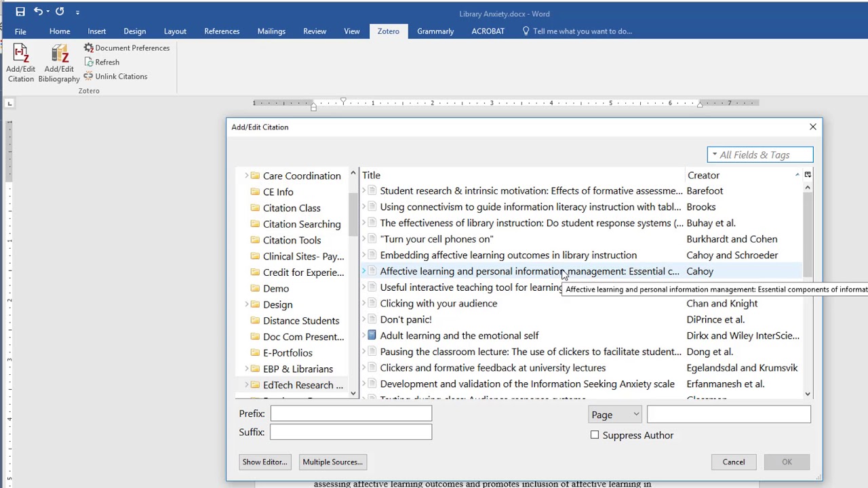Sort items by the Title column header
The height and width of the screenshot is (488, 868).
(x=522, y=175)
